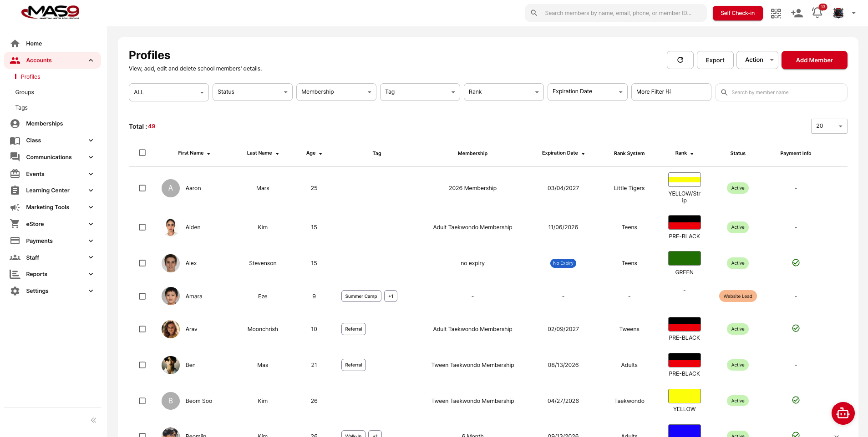Click the green belt swatch for Alex

coord(684,258)
